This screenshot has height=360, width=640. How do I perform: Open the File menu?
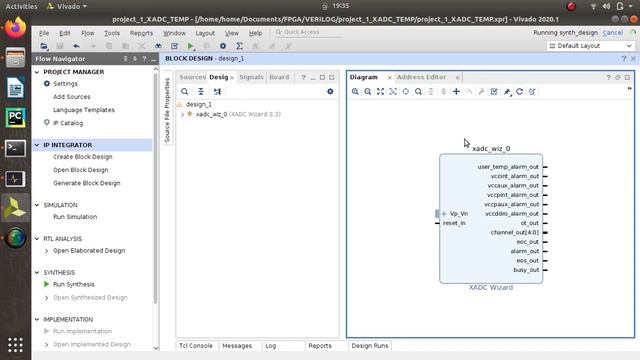pos(44,33)
